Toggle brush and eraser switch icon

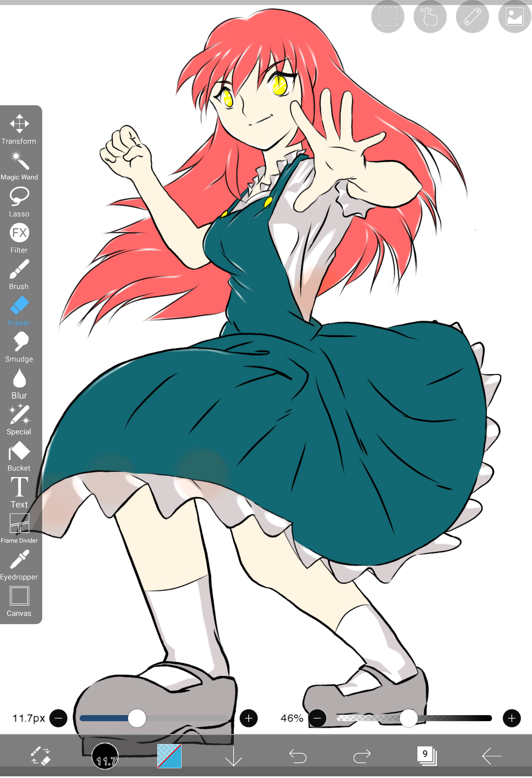coord(40,756)
